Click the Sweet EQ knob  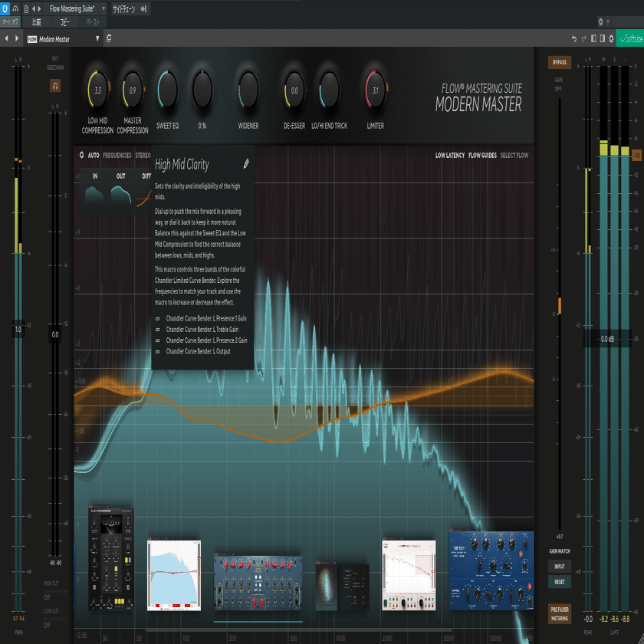(x=168, y=89)
